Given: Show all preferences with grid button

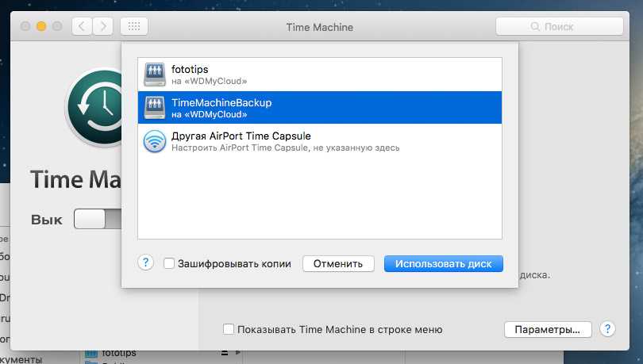Looking at the screenshot, I should [133, 26].
